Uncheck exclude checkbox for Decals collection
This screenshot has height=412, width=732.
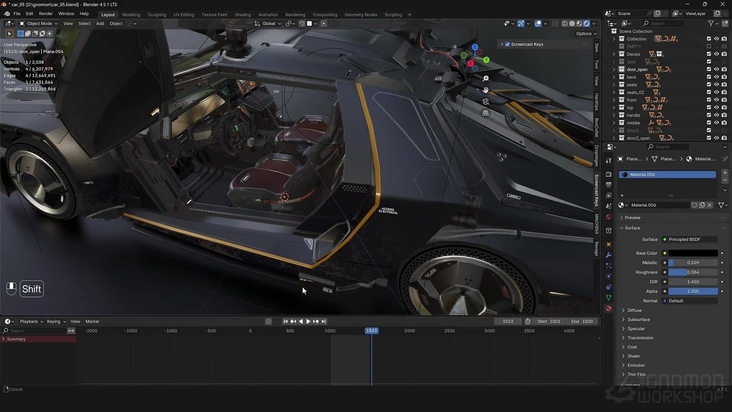click(x=709, y=54)
